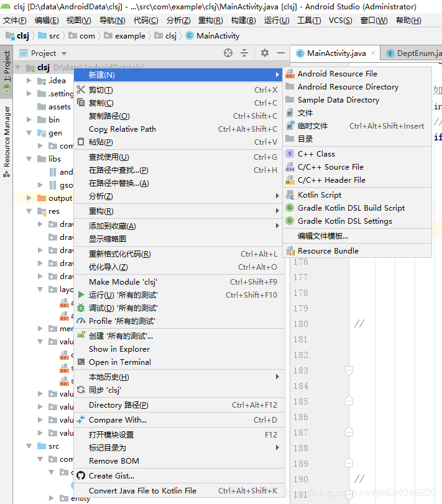This screenshot has height=504, width=442.
Task: Click line number 180 in gutter
Action: 300,324
